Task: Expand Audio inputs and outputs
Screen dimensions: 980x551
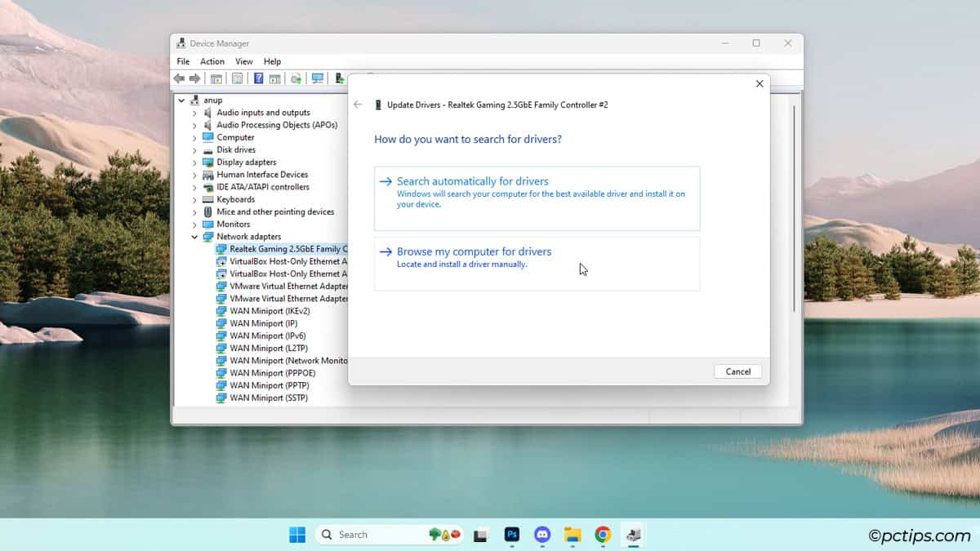Action: [x=194, y=113]
